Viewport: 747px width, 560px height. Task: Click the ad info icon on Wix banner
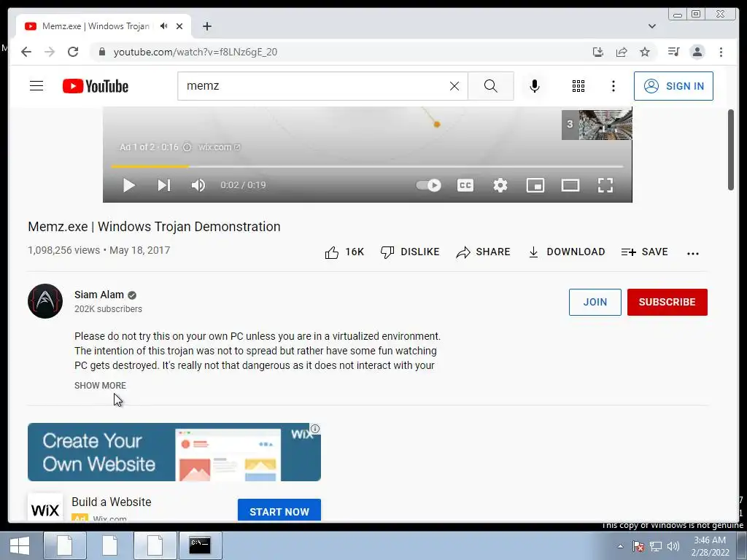315,429
